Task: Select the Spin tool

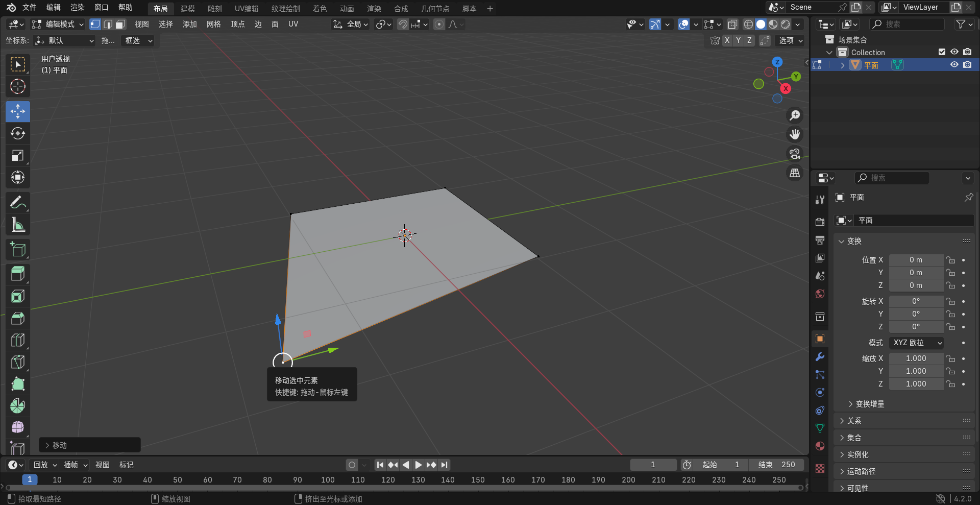Action: coord(18,406)
